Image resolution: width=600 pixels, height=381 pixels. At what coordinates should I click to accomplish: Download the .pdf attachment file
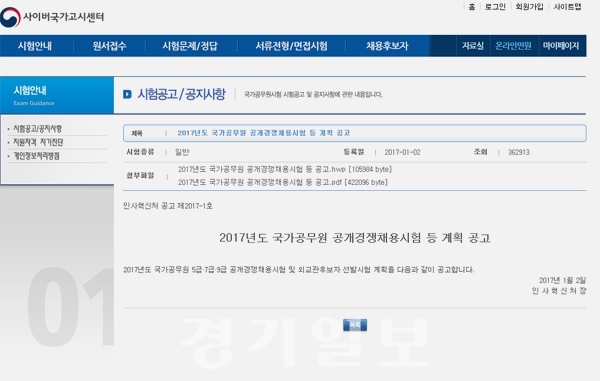pos(283,182)
